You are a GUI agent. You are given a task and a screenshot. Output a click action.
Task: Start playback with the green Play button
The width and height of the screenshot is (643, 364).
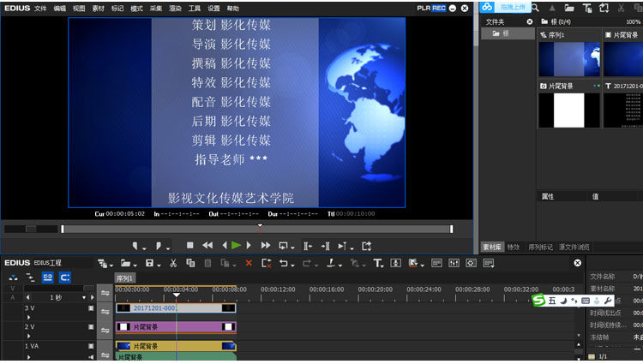tap(236, 245)
